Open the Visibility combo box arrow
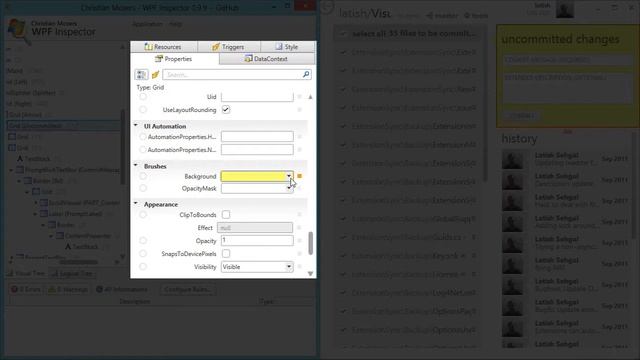 (289, 267)
